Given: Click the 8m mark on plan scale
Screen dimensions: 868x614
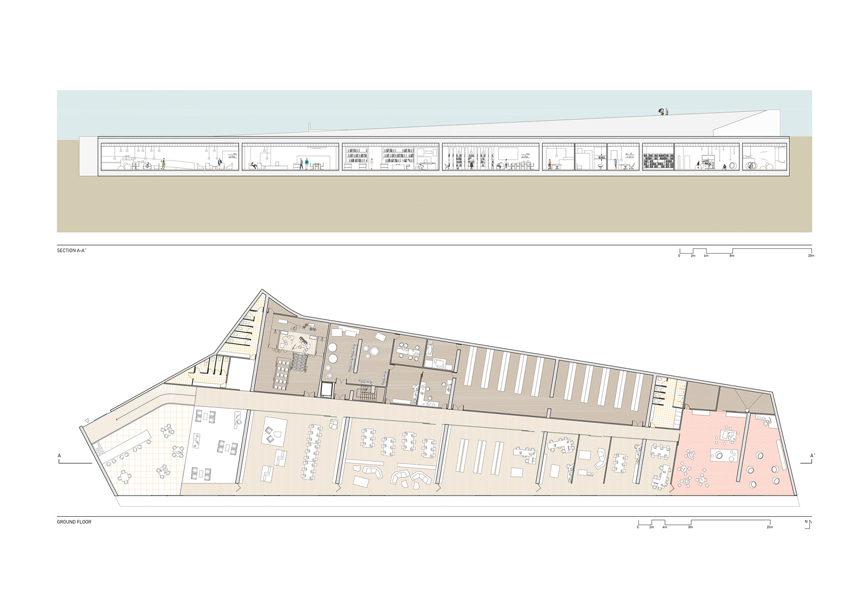Looking at the screenshot, I should [690, 527].
